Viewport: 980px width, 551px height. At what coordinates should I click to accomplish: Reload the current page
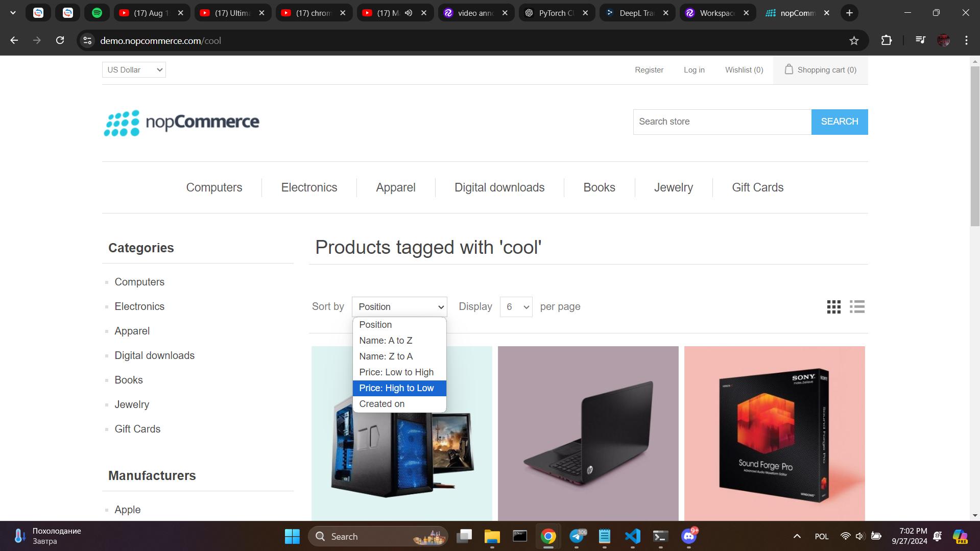(60, 40)
